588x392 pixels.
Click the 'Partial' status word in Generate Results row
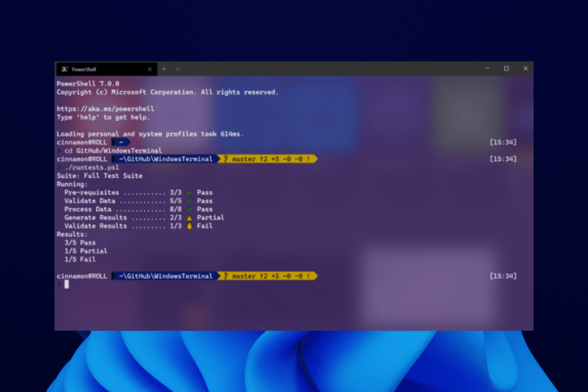click(x=210, y=217)
